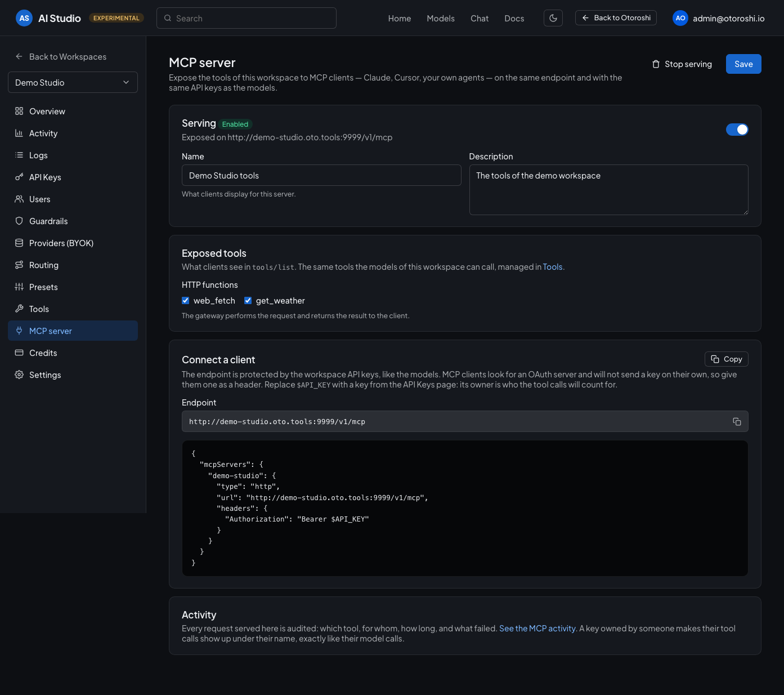This screenshot has height=695, width=784.
Task: Follow See the MCP activity link
Action: coord(537,628)
